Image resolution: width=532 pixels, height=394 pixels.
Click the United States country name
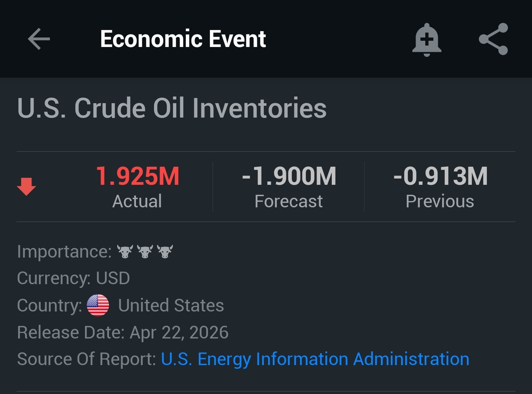(x=171, y=305)
